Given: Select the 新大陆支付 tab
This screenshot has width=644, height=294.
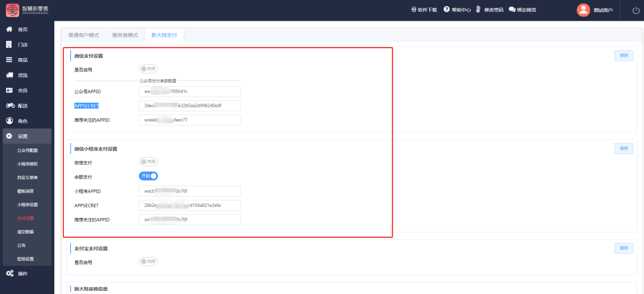Looking at the screenshot, I should pos(164,35).
